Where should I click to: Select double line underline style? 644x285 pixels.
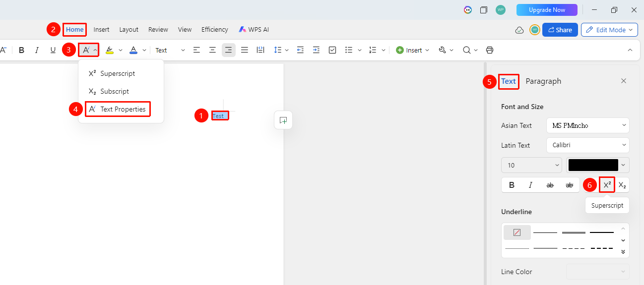click(574, 232)
